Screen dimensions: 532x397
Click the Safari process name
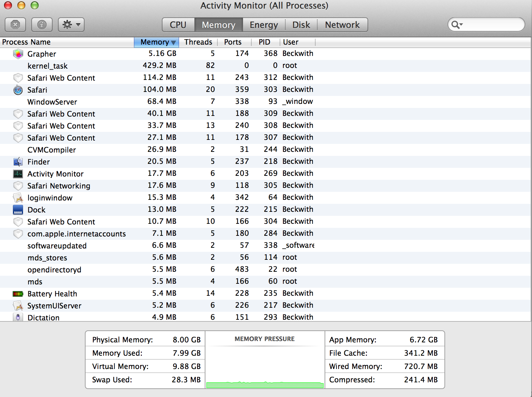click(x=37, y=90)
